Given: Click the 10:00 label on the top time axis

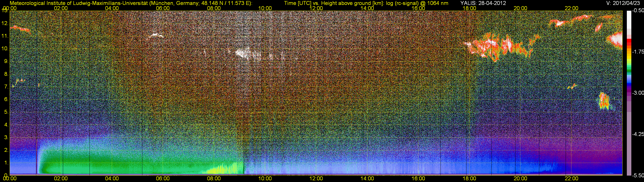Looking at the screenshot, I should pyautogui.click(x=265, y=8).
